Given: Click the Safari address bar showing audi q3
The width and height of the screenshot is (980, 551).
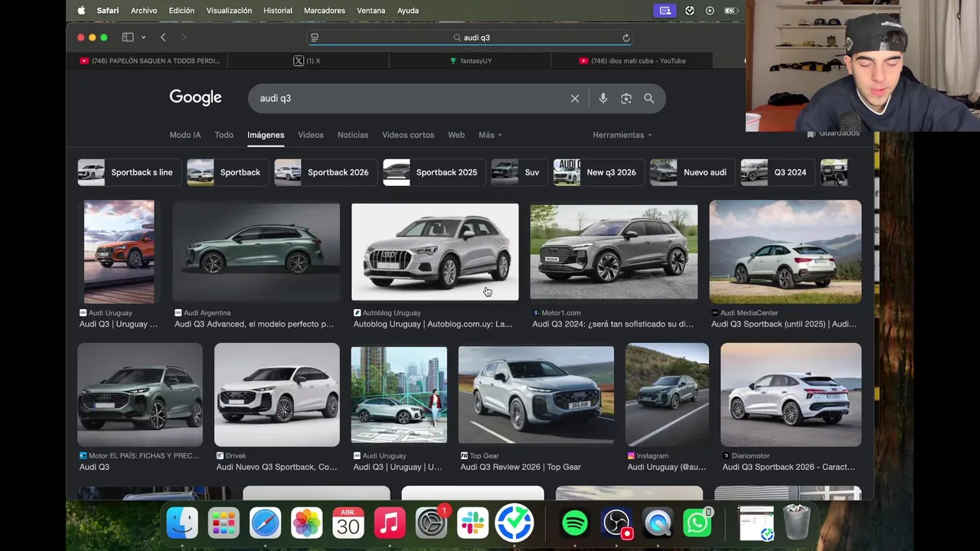Looking at the screenshot, I should (471, 37).
